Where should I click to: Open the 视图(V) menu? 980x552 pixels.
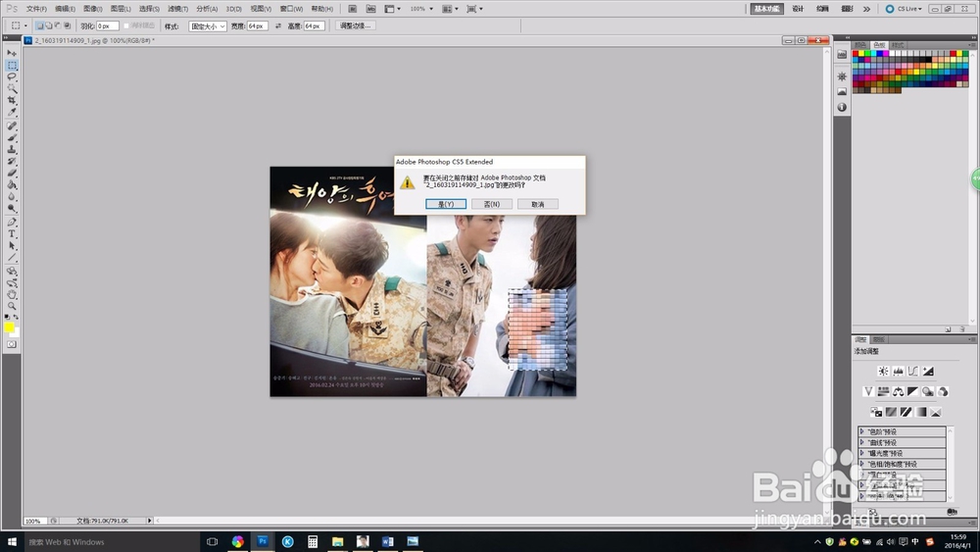(261, 9)
